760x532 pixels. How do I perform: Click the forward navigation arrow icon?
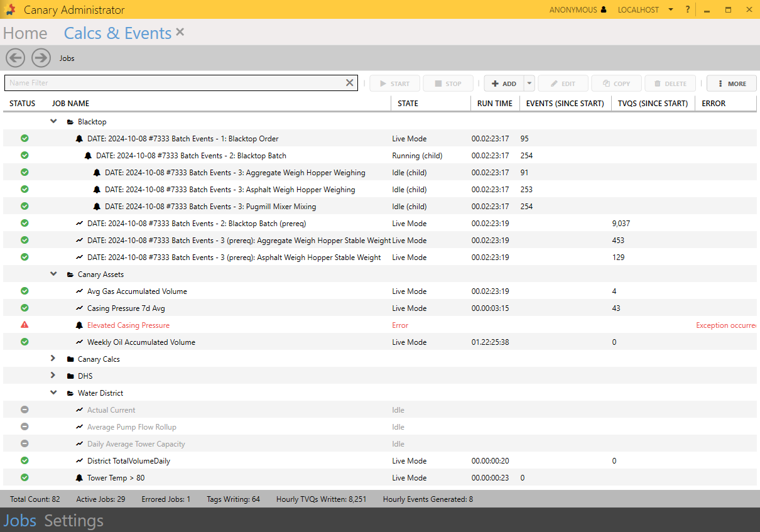click(x=41, y=58)
